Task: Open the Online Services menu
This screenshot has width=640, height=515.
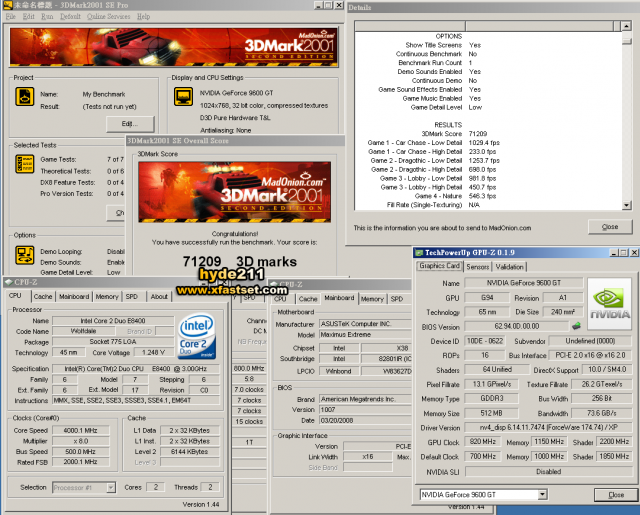Action: (x=109, y=16)
